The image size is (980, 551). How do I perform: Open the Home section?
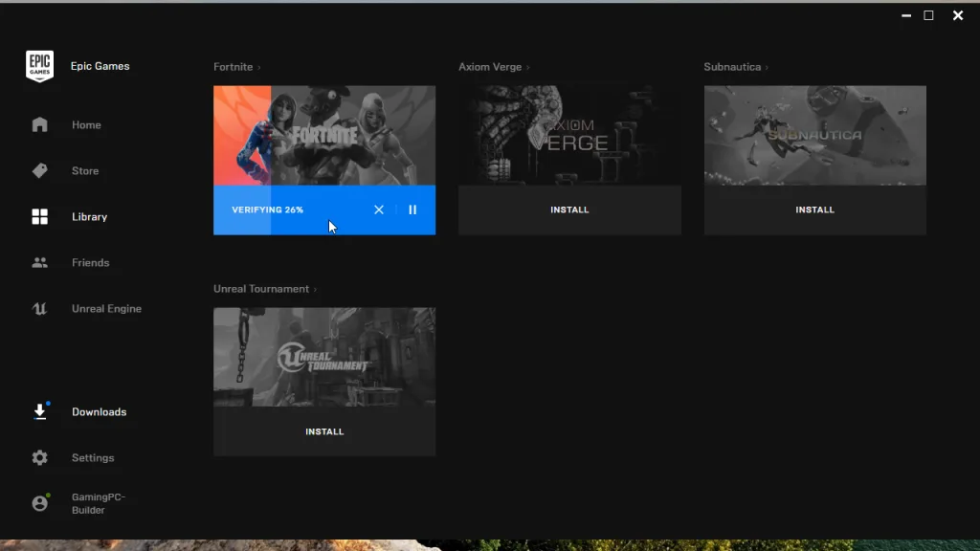[x=86, y=125]
